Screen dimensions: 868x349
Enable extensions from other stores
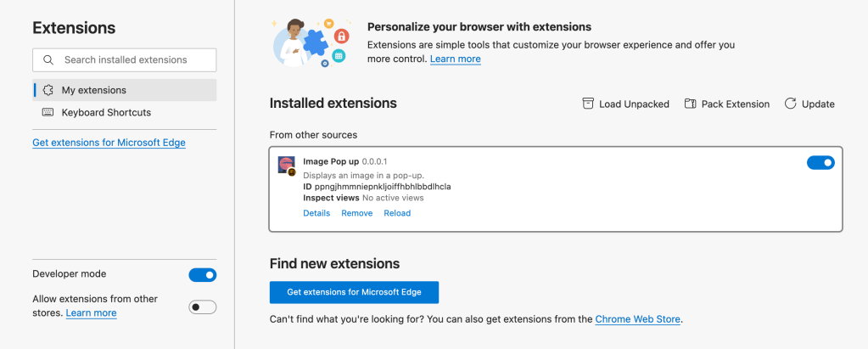point(202,307)
